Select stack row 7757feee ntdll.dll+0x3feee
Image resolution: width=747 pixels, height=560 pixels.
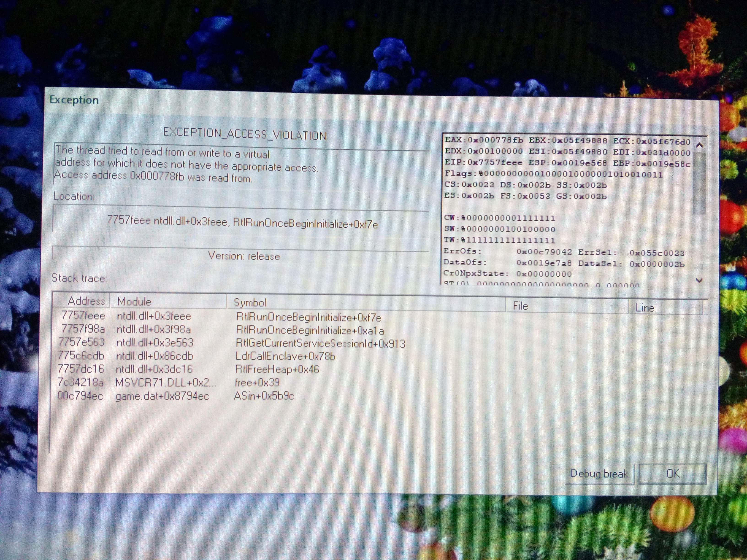(x=154, y=316)
